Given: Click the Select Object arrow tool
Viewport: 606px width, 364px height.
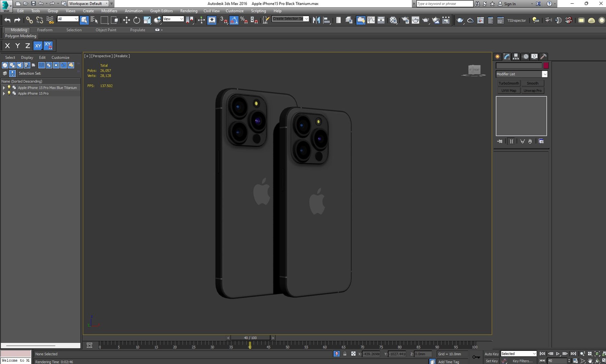Looking at the screenshot, I should click(84, 20).
